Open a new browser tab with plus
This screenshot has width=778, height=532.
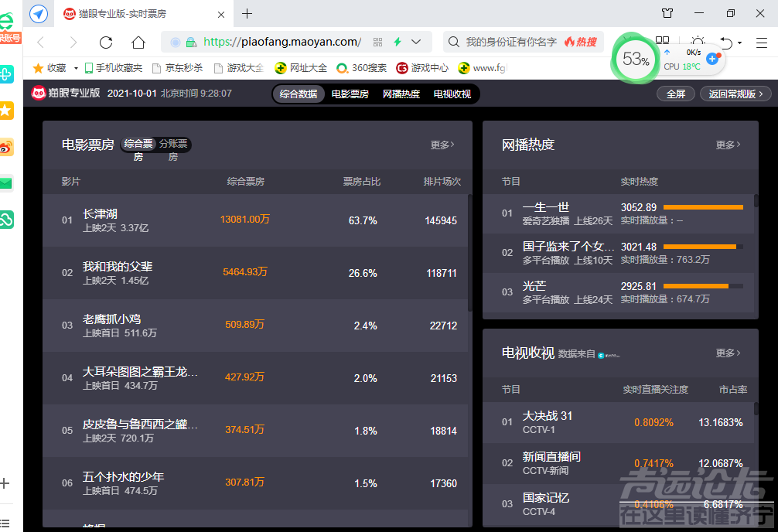(x=247, y=13)
